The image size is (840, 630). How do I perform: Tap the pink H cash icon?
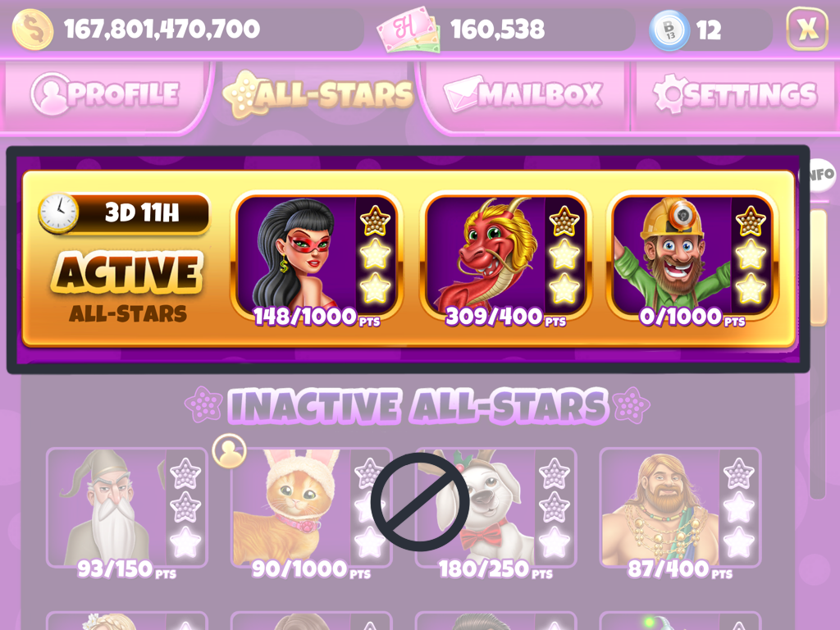click(409, 30)
